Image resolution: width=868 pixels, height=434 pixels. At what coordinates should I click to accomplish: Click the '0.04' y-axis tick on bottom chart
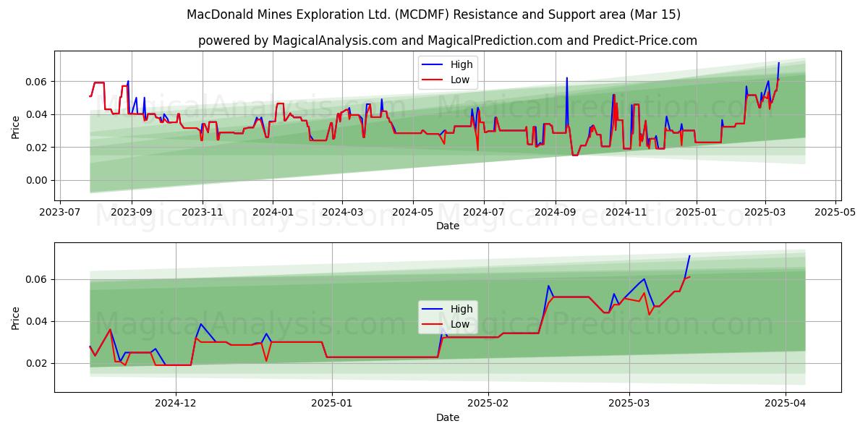(x=38, y=321)
